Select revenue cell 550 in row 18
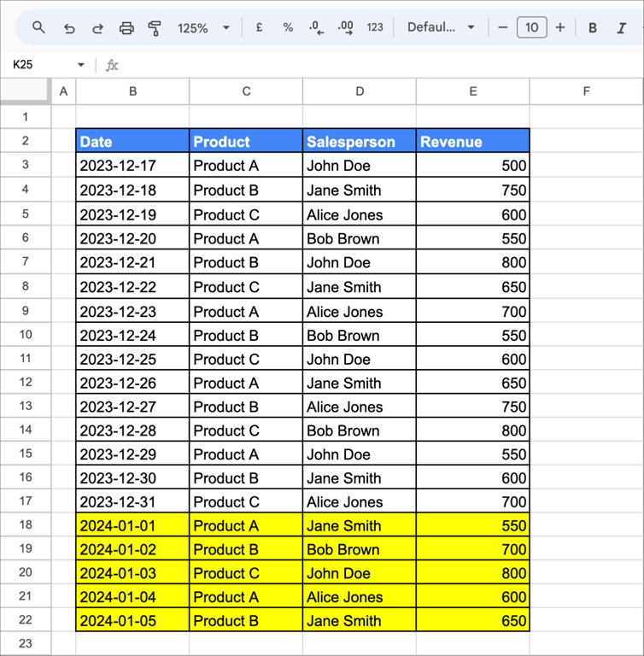Screen dimensions: 644x656 pyautogui.click(x=473, y=525)
